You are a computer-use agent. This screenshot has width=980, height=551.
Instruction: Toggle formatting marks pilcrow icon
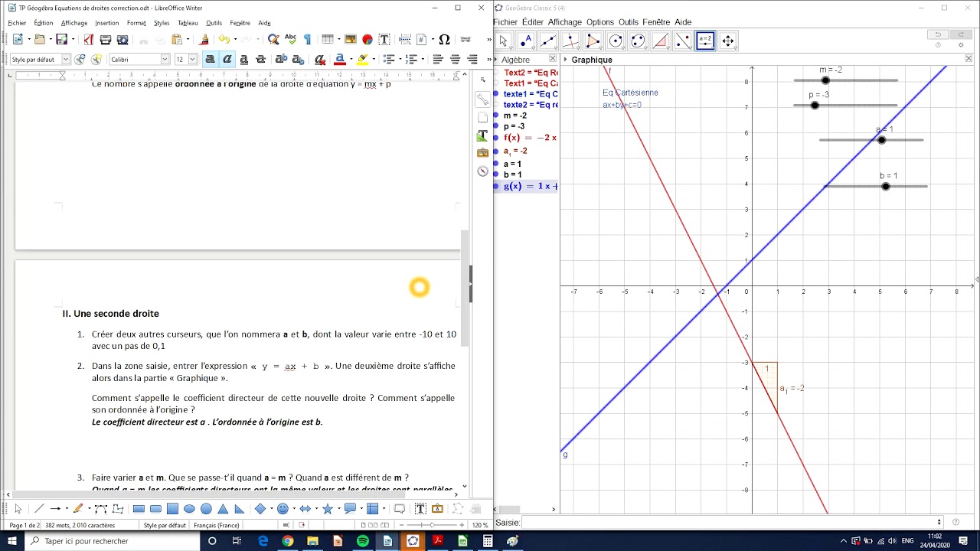pos(307,40)
